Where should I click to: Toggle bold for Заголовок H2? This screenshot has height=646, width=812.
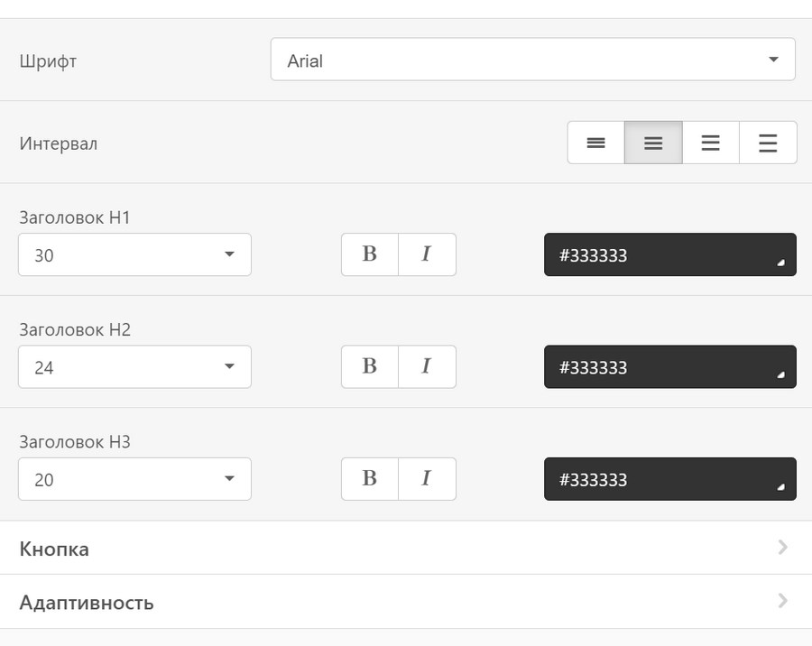[x=369, y=366]
